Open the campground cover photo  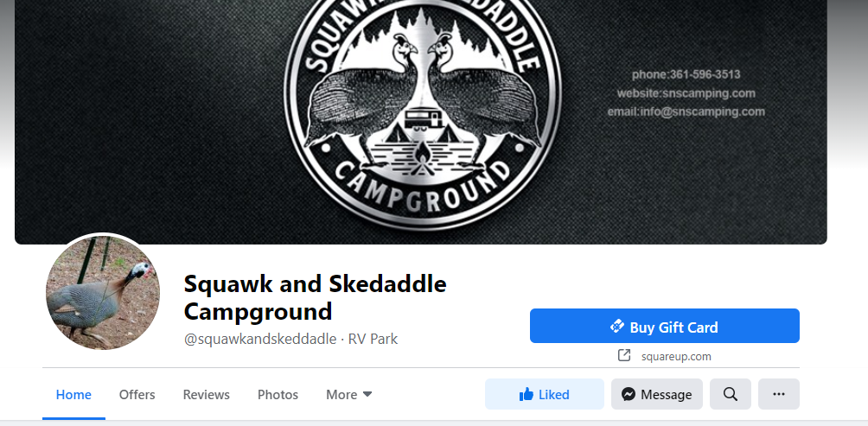click(x=421, y=122)
